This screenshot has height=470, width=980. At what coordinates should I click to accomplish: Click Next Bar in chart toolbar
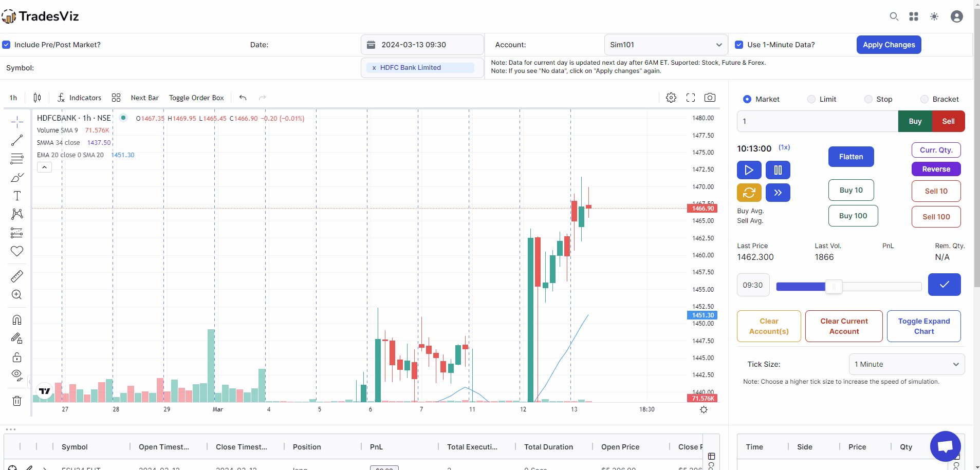coord(145,98)
